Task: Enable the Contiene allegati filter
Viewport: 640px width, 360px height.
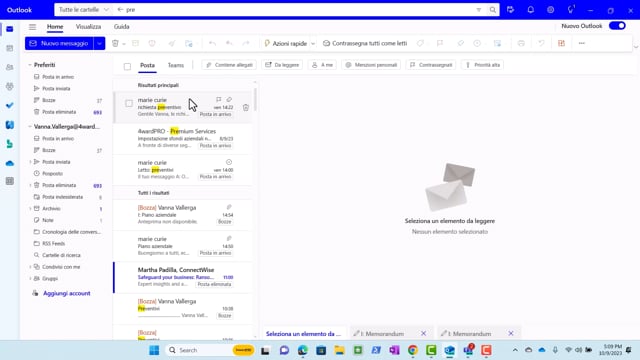Action: pos(229,65)
